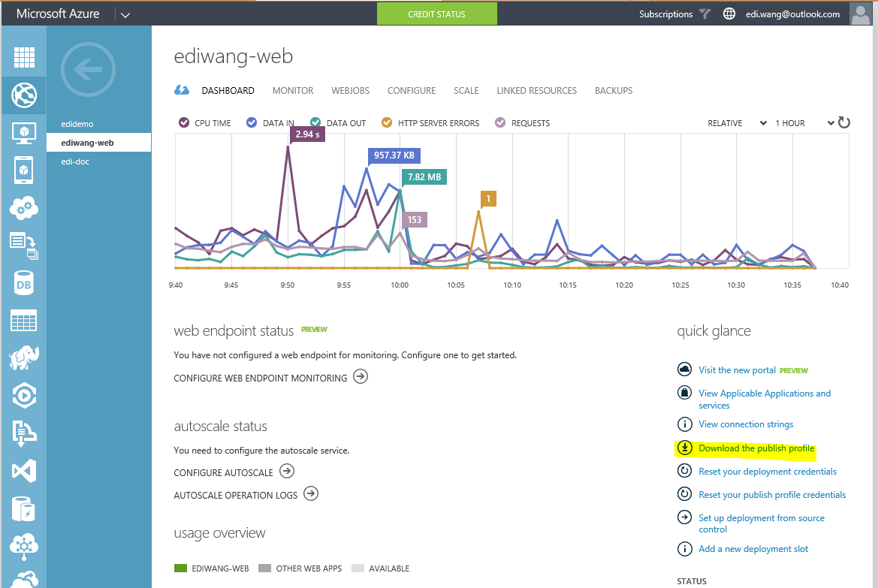Click the 957.37 KB data-in chart label
The width and height of the screenshot is (878, 588).
click(394, 155)
